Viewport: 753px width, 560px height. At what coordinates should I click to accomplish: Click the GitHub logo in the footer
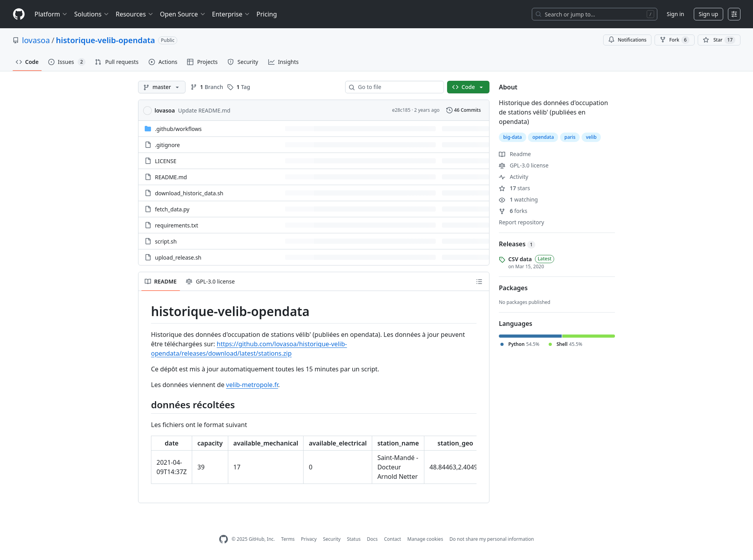pyautogui.click(x=224, y=539)
